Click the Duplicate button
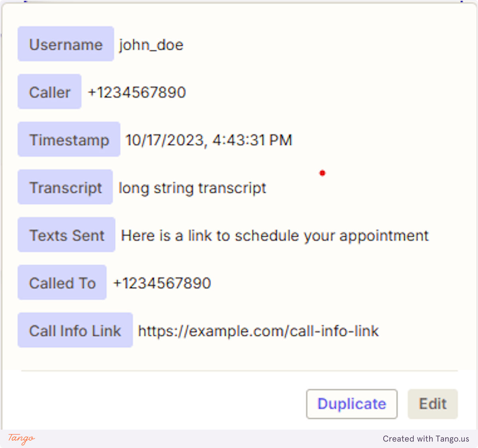 (x=351, y=404)
